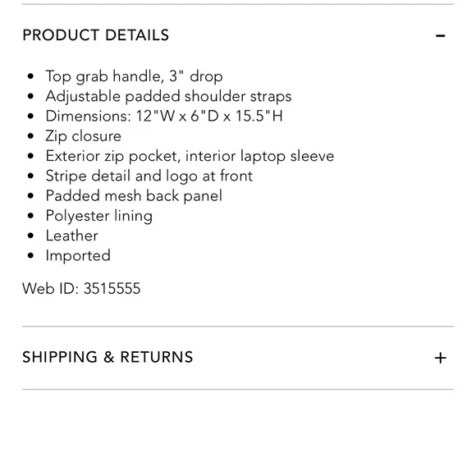This screenshot has width=476, height=476.
Task: Expand Shipping & Returns plus icon
Action: (x=440, y=358)
